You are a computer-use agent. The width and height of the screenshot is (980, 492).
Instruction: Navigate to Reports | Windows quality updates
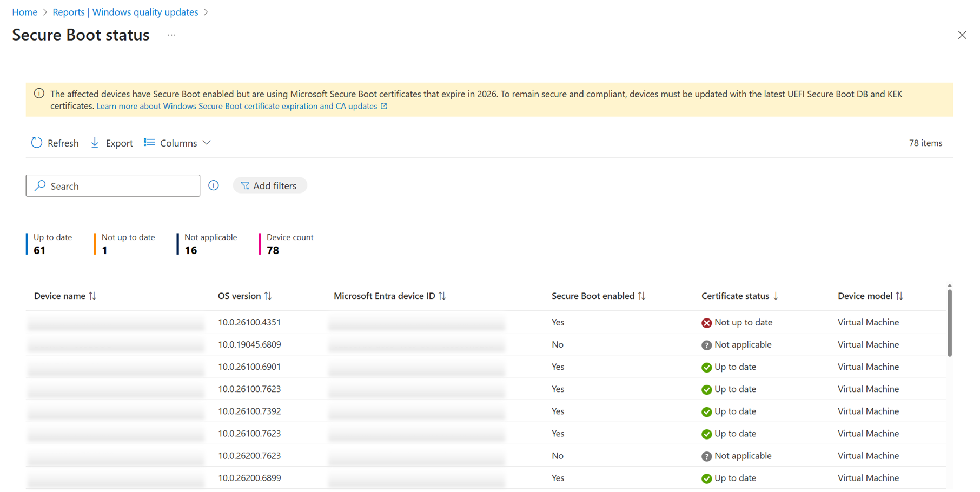coord(125,12)
